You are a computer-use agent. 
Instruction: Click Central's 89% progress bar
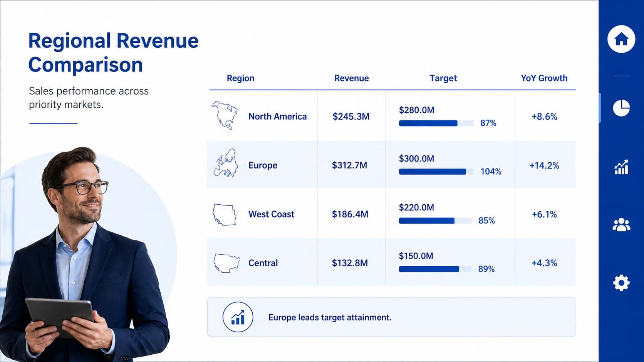pyautogui.click(x=435, y=269)
